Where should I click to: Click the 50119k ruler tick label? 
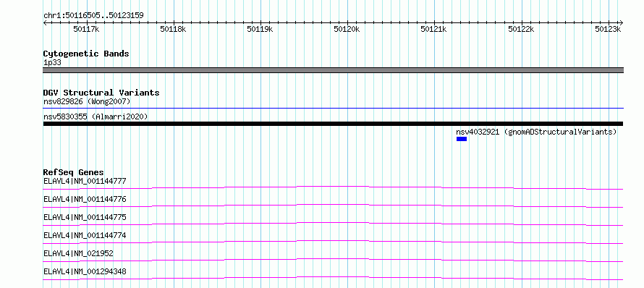[260, 29]
